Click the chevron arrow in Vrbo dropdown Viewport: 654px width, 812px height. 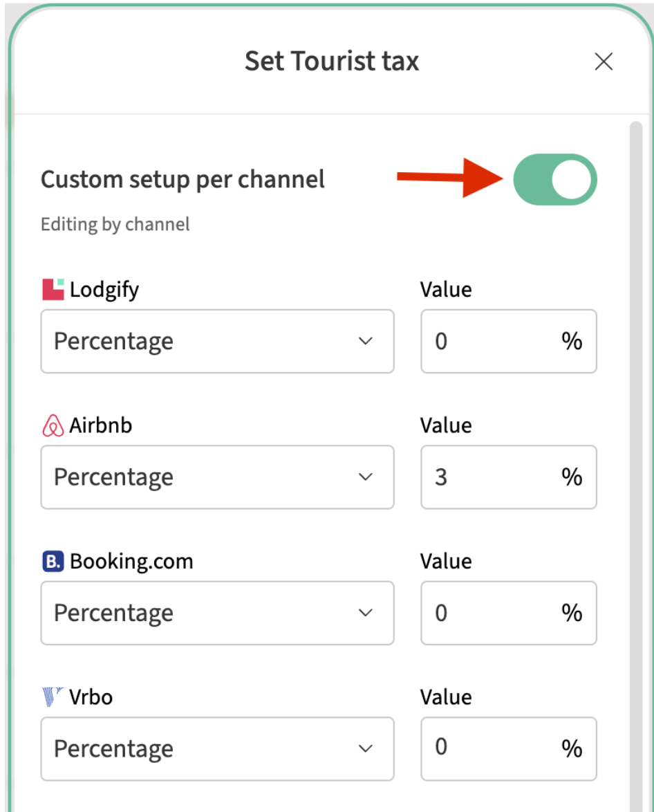point(366,748)
